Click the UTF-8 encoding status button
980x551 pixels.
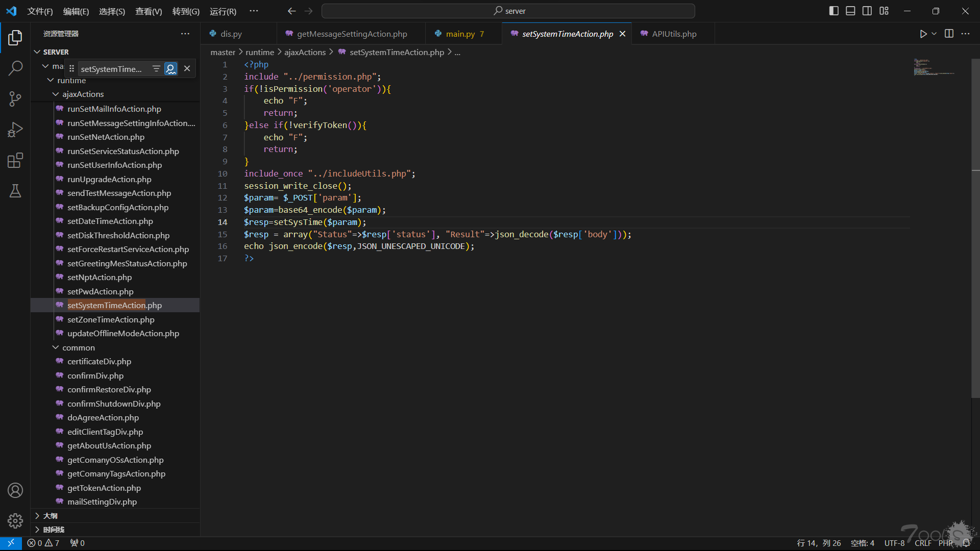pos(894,543)
